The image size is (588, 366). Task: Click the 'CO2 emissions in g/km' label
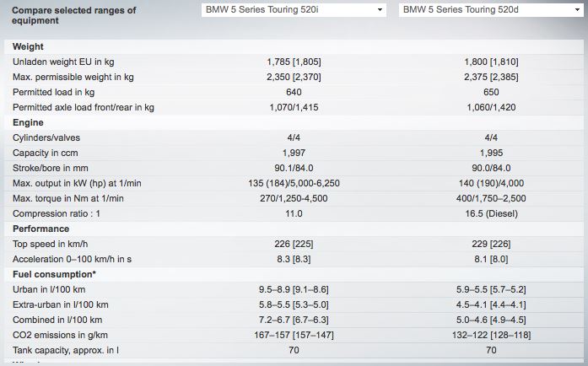(x=60, y=336)
